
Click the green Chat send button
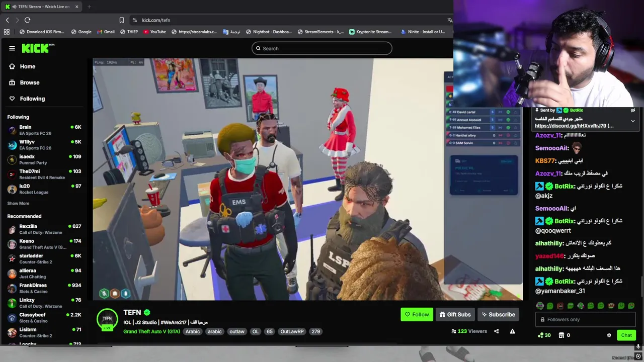pos(626,335)
